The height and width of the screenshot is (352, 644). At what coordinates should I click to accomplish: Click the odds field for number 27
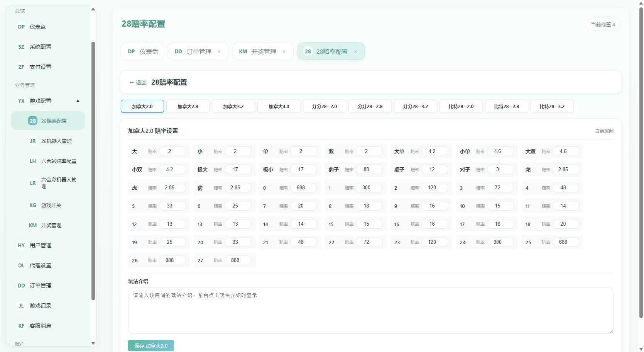[238, 260]
